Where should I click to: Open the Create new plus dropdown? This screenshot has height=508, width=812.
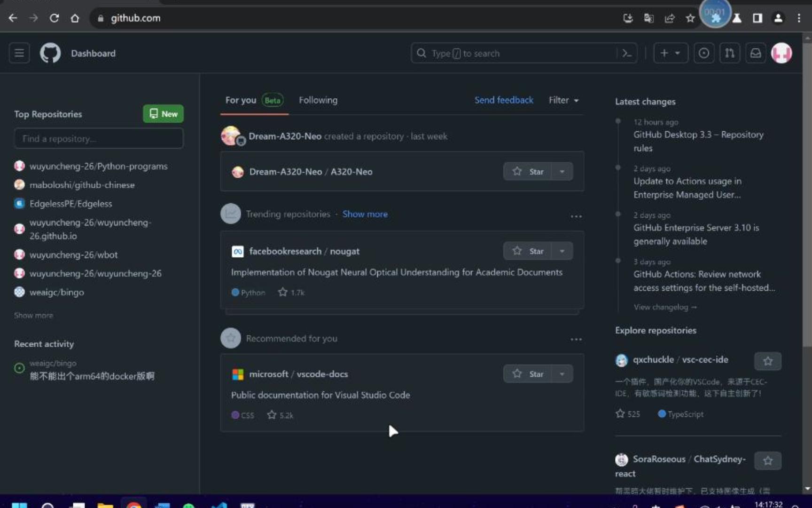(671, 53)
